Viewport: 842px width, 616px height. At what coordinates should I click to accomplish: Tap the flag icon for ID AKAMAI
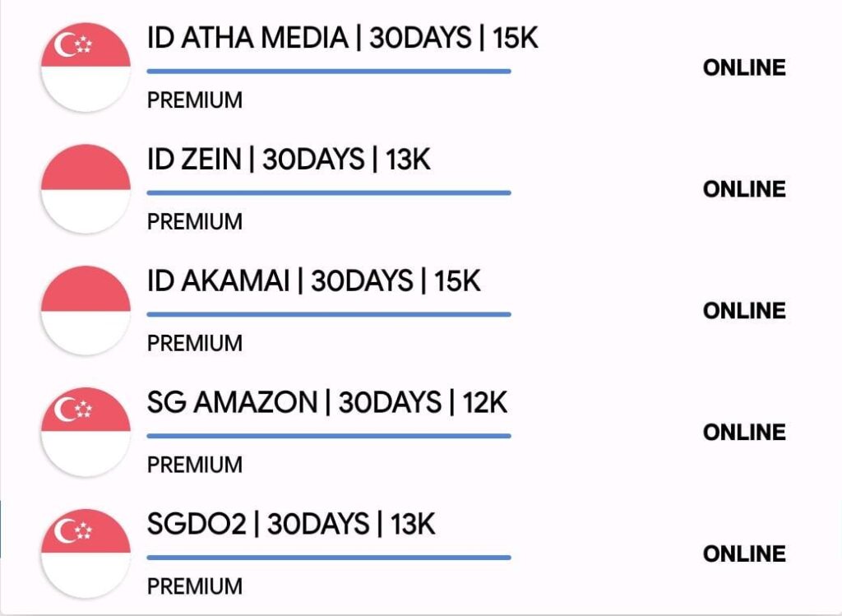(86, 311)
